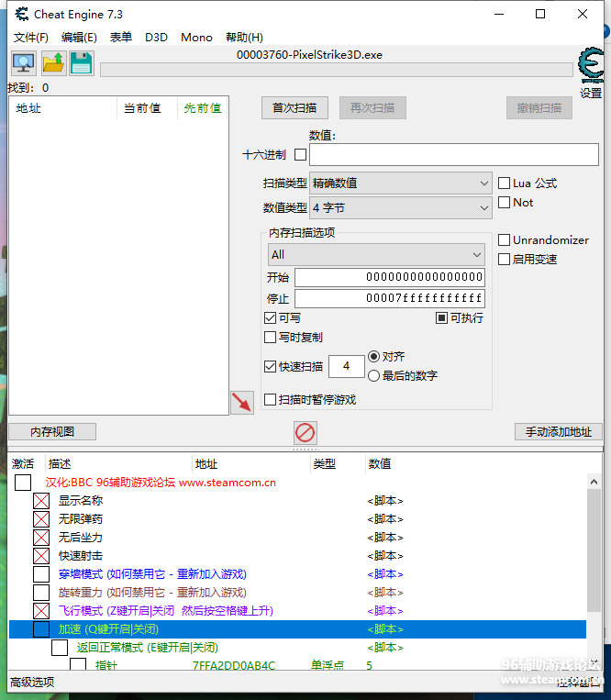This screenshot has width=611, height=700.
Task: Select the 对齐 radio button
Action: click(x=374, y=356)
